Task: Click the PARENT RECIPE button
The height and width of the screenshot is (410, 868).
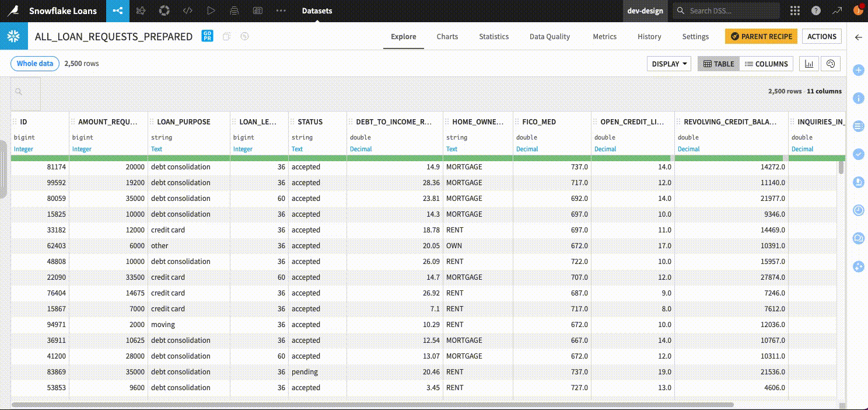Action: point(761,36)
